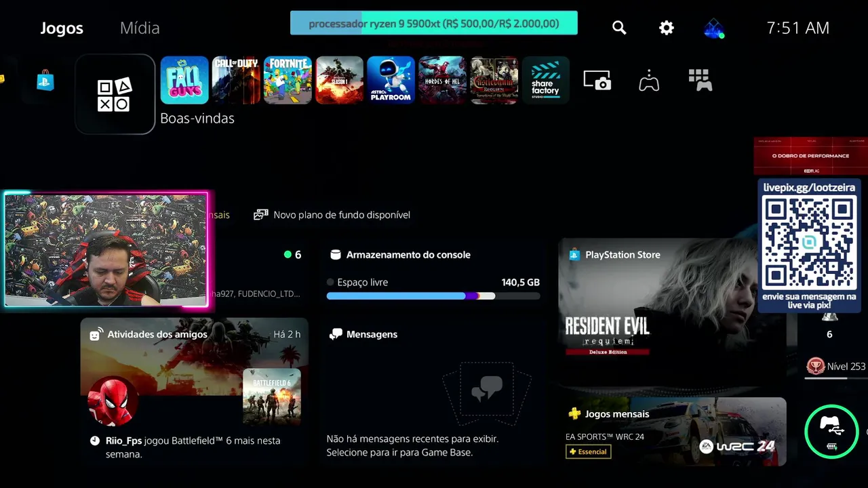868x488 pixels.
Task: Click the O Dobro de Performance ad banner
Action: [x=810, y=156]
